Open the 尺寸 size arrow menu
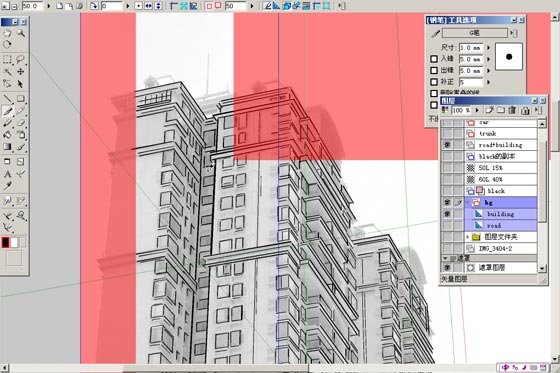 [489, 48]
